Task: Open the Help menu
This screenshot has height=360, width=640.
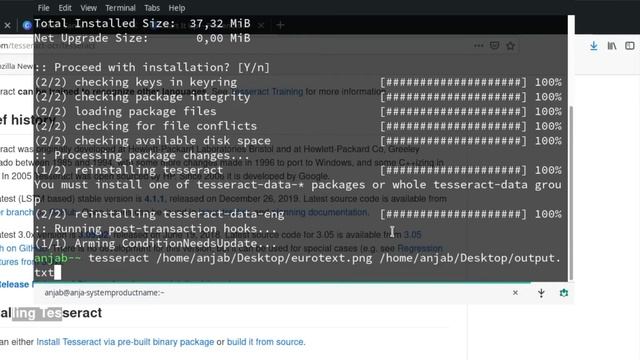Action: coord(176,8)
